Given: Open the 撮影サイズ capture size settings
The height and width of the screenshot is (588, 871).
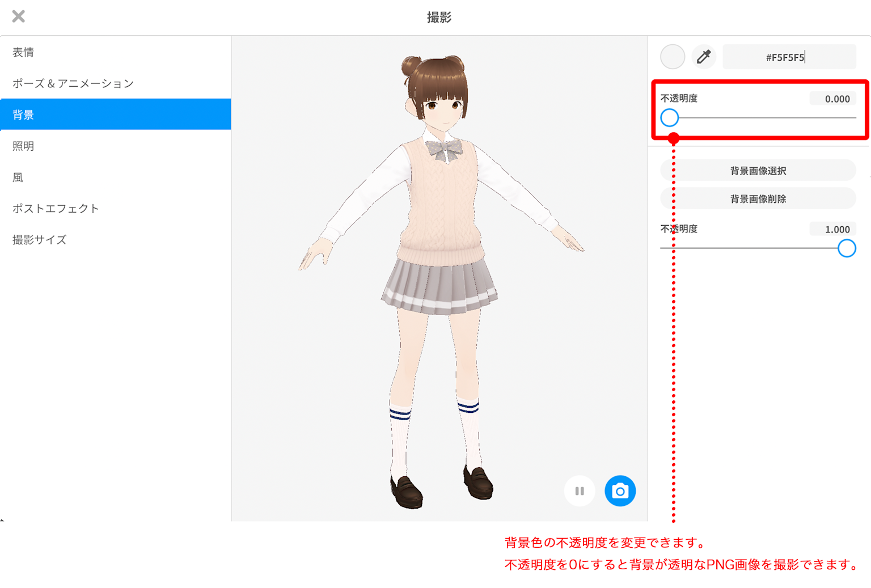Looking at the screenshot, I should pyautogui.click(x=39, y=239).
